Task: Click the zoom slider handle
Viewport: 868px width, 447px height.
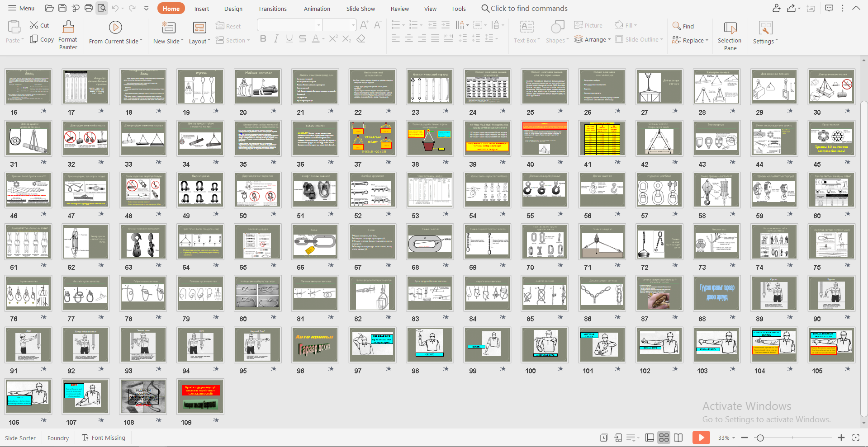Action: pyautogui.click(x=760, y=438)
